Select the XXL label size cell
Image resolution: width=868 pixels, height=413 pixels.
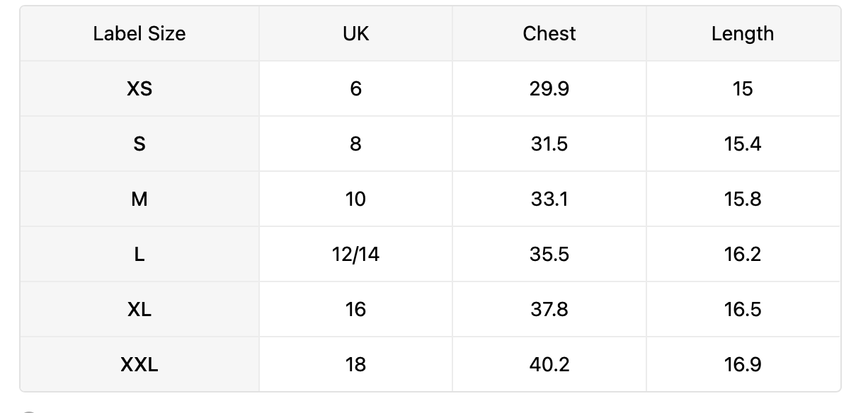[139, 364]
